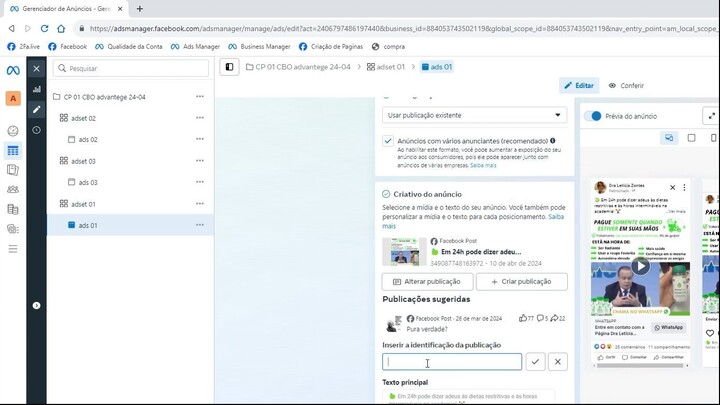Open the events manager coins icon
The image size is (720, 405).
coord(13,229)
